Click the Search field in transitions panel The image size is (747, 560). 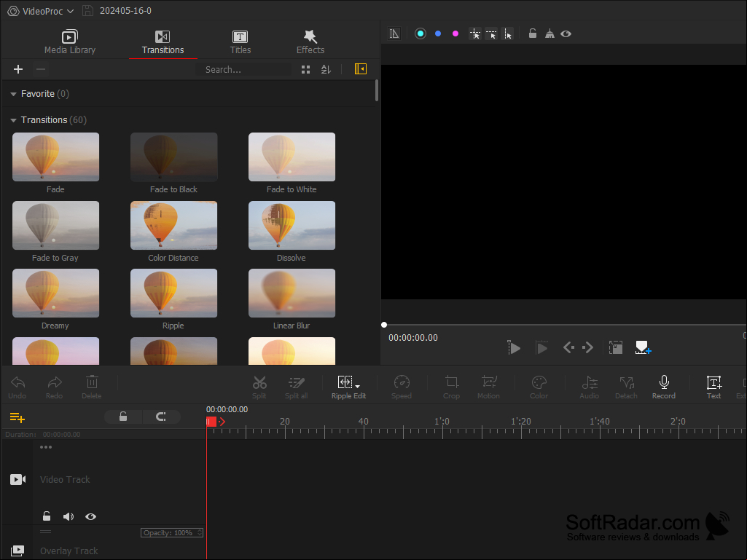[x=243, y=69]
